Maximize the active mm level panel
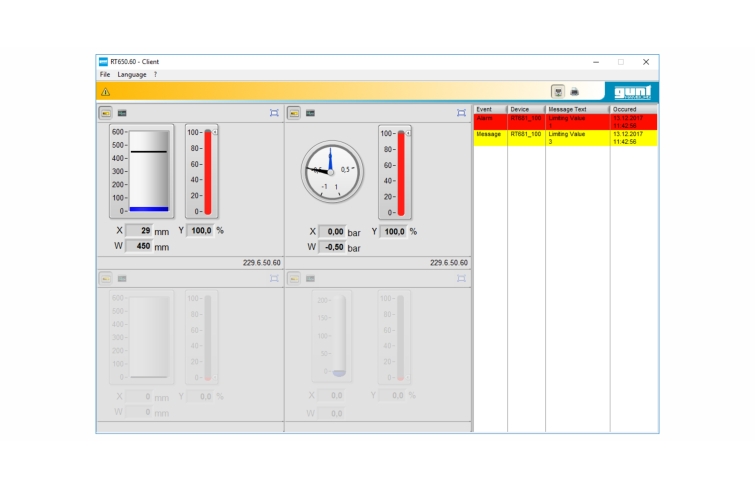Screen dimensions: 755x488 point(274,113)
